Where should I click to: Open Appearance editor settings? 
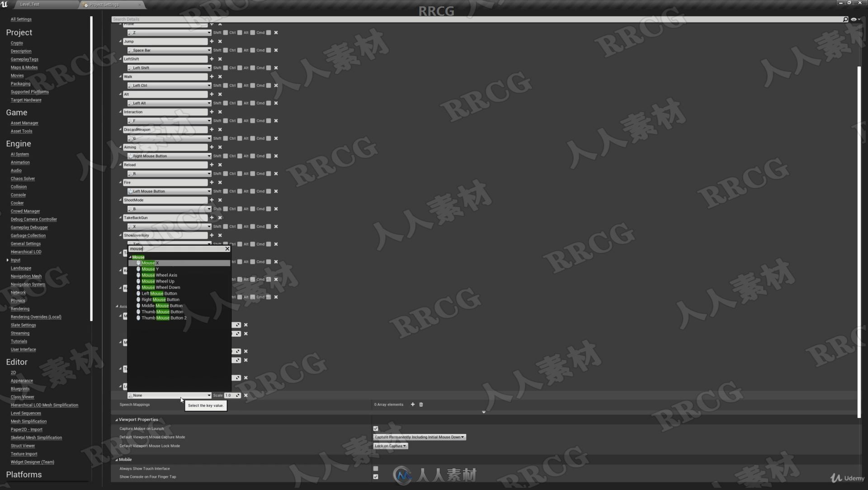click(x=22, y=381)
